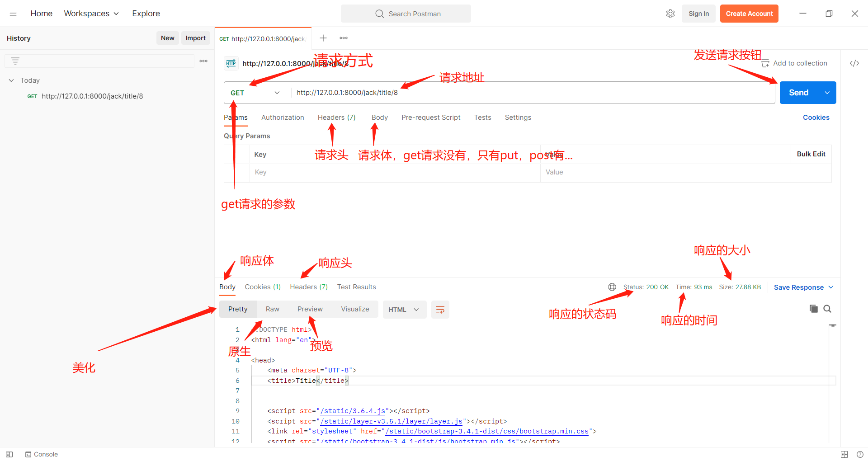Screen dimensions: 868x461
Task: Open the response Headers (7) tab
Action: [x=309, y=287]
